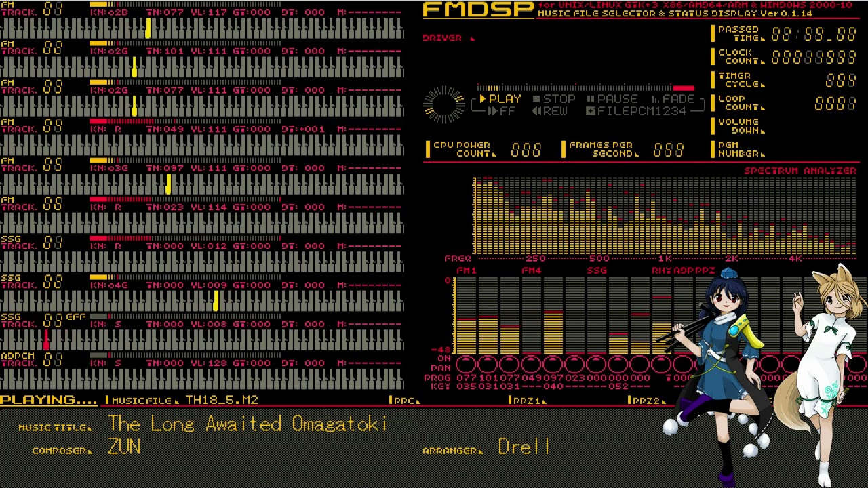Click the circular spinner beside PLAY
Image resolution: width=868 pixels, height=488 pixels.
tap(444, 104)
